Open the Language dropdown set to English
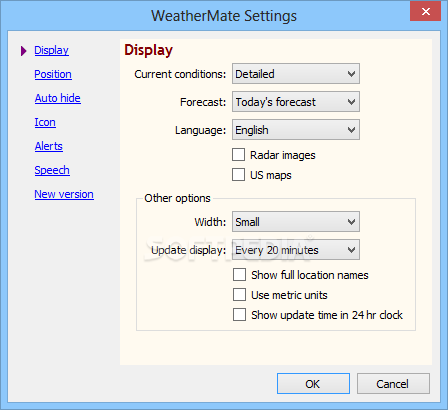Screen dimensions: 448x410 (296, 130)
